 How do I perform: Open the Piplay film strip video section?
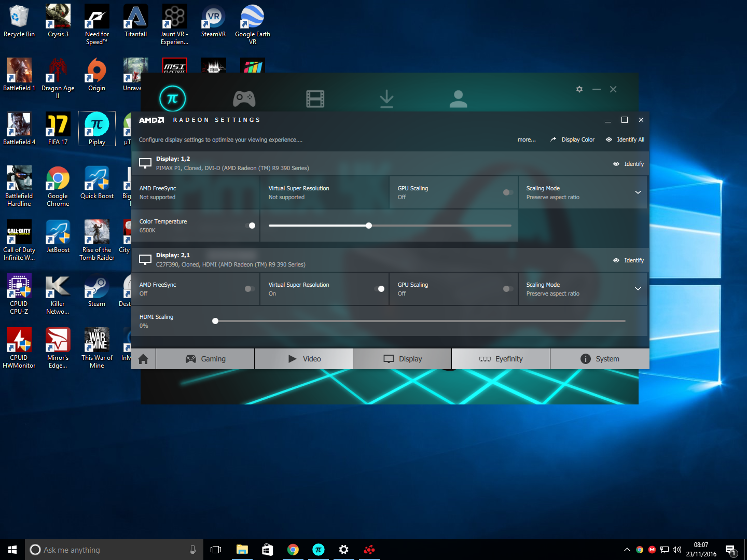point(315,99)
